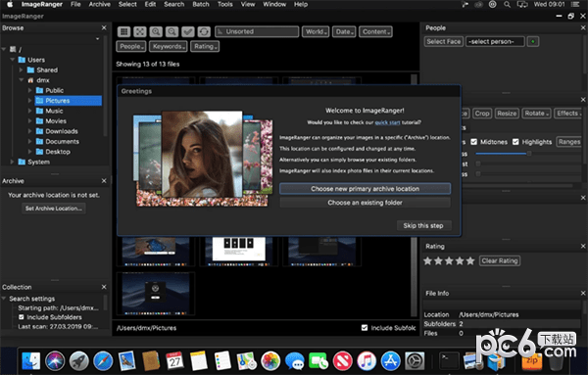Select the Downloads folder in tree
This screenshot has width=588, height=375.
point(62,131)
